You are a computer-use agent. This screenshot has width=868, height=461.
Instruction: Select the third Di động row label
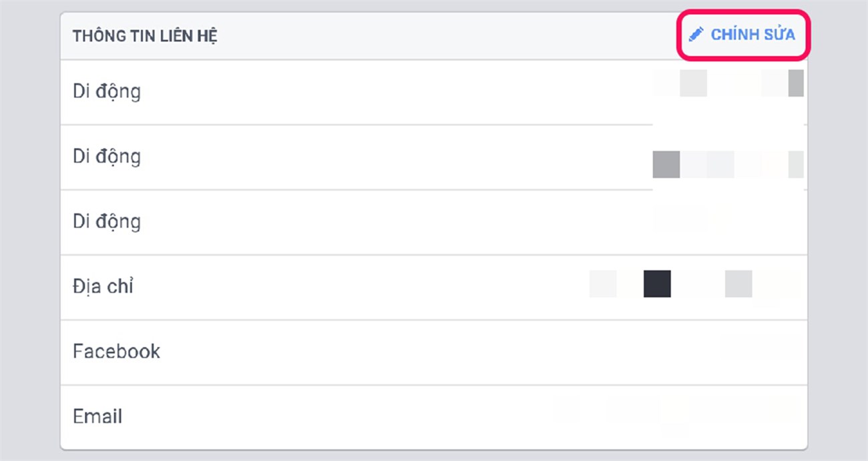(107, 221)
